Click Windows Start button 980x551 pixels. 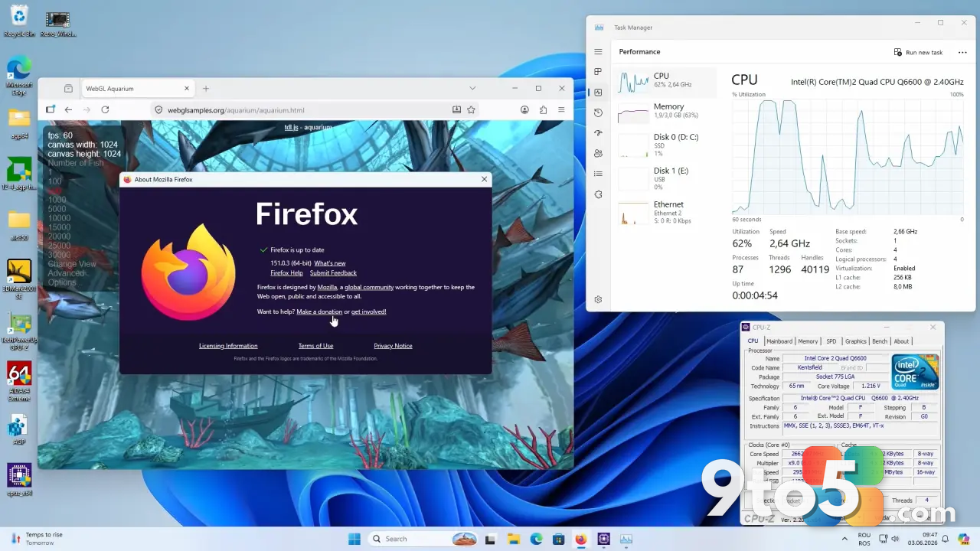tap(354, 539)
